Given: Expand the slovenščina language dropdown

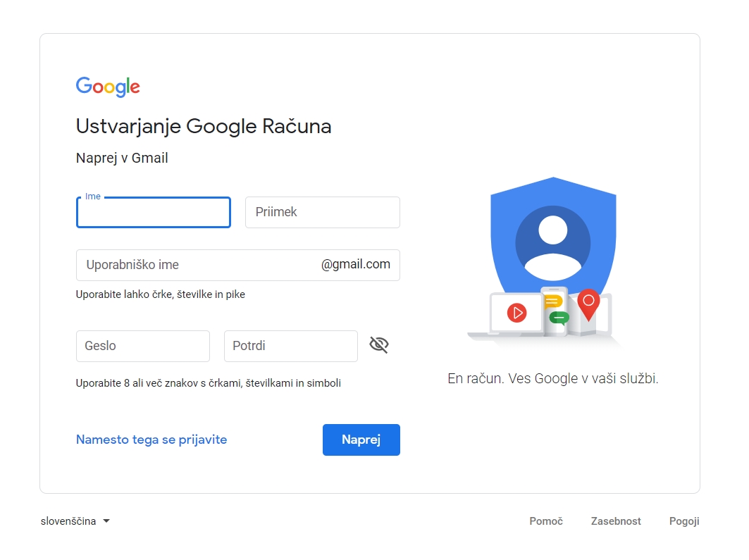Looking at the screenshot, I should (75, 521).
